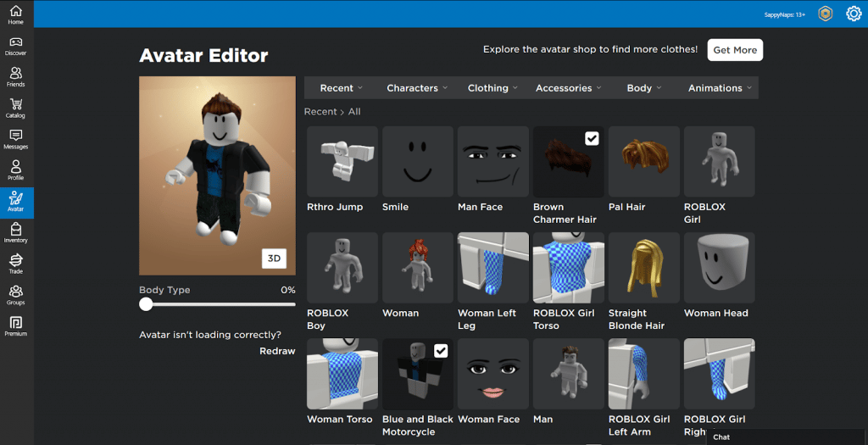Open the settings gear icon
868x445 pixels.
(x=854, y=14)
